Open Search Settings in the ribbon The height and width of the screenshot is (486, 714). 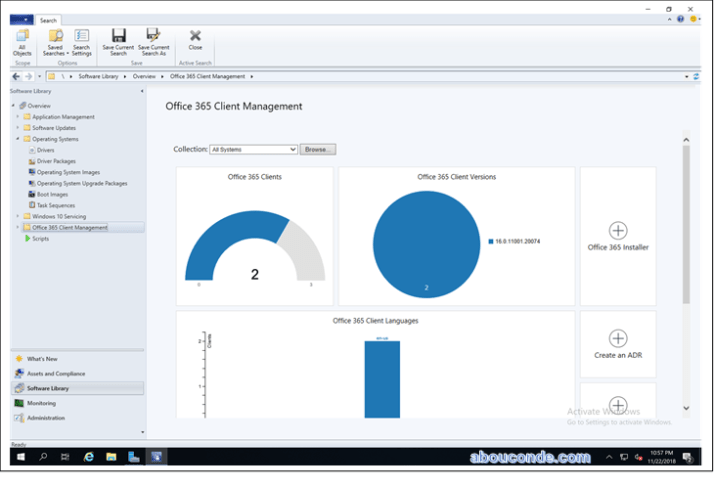pyautogui.click(x=82, y=41)
